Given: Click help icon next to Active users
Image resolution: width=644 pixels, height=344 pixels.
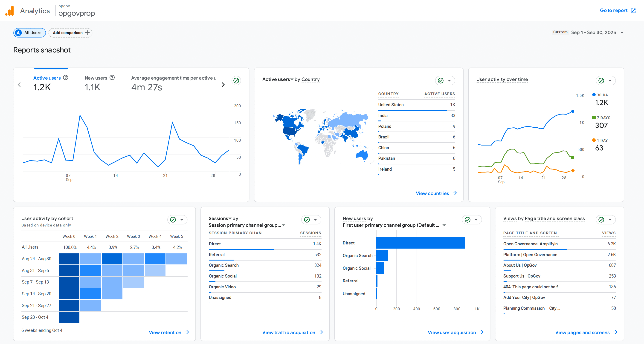Looking at the screenshot, I should tap(66, 78).
